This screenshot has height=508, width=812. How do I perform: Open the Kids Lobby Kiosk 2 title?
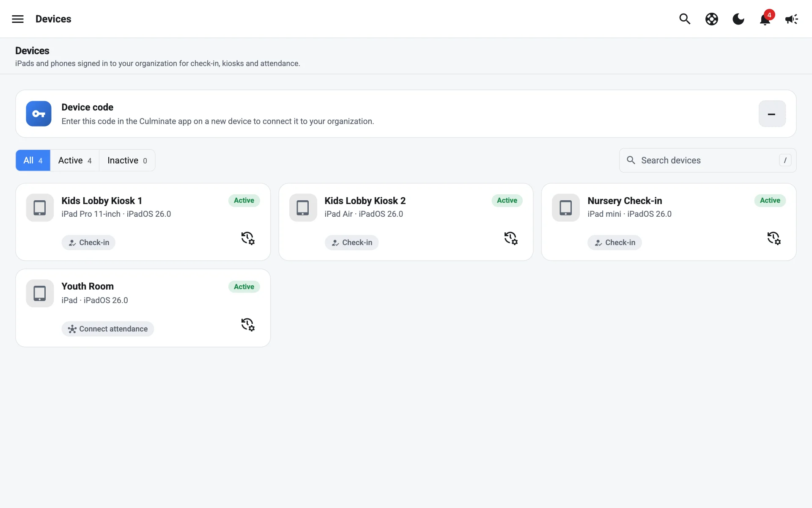(x=365, y=201)
